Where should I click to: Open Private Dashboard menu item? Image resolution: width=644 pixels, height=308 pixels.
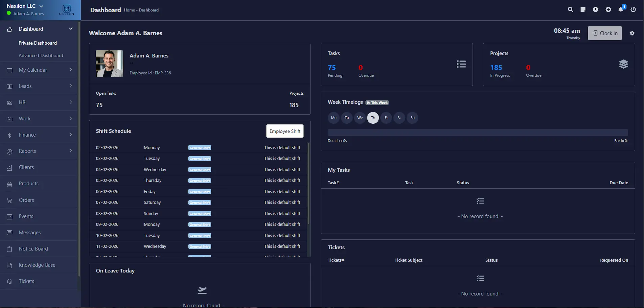(x=38, y=43)
